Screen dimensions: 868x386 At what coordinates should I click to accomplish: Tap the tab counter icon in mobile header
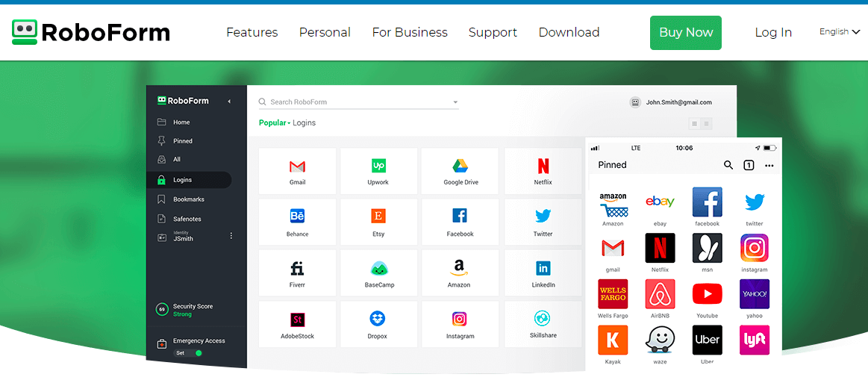tap(749, 165)
